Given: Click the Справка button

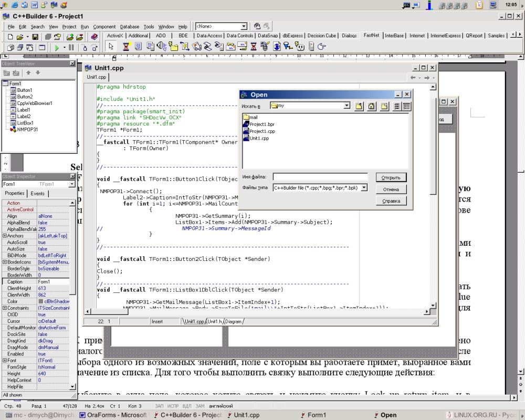Looking at the screenshot, I should click(x=391, y=201).
